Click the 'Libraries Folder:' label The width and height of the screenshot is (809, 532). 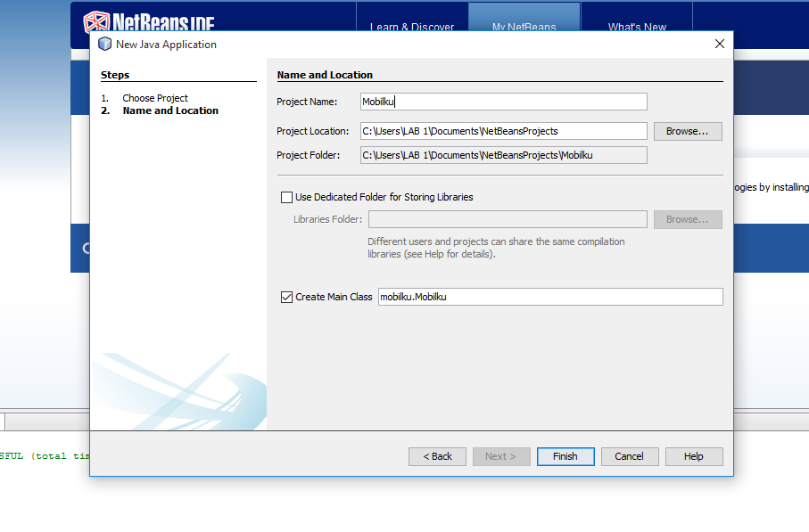click(327, 219)
